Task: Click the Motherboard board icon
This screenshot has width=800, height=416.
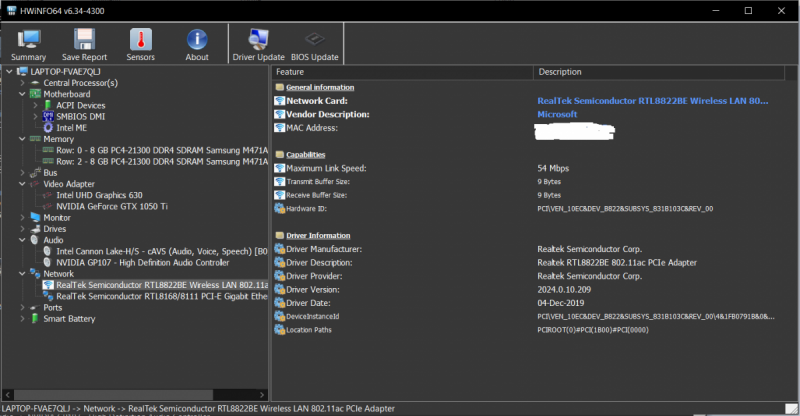Action: click(35, 94)
